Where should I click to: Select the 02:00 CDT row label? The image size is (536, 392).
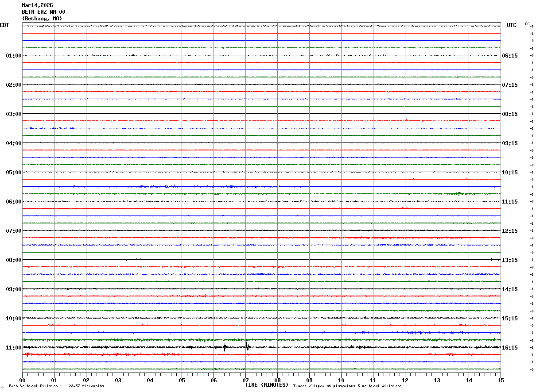pyautogui.click(x=13, y=85)
